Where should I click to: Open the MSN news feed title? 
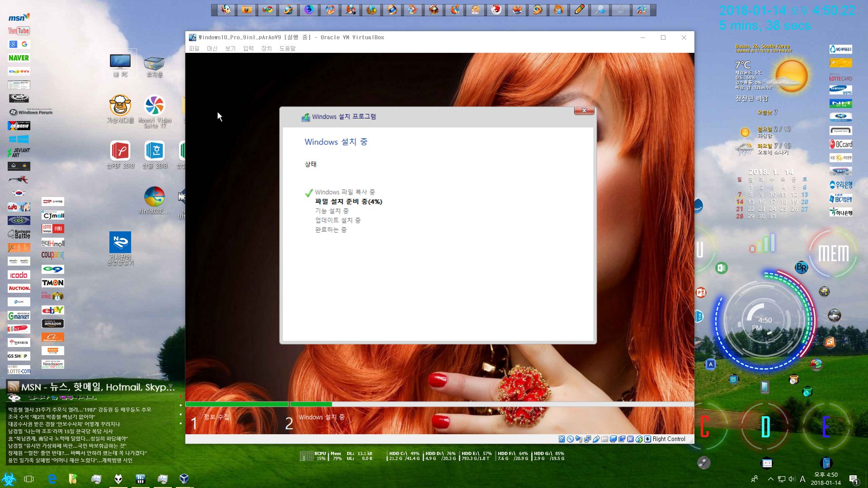coord(98,387)
